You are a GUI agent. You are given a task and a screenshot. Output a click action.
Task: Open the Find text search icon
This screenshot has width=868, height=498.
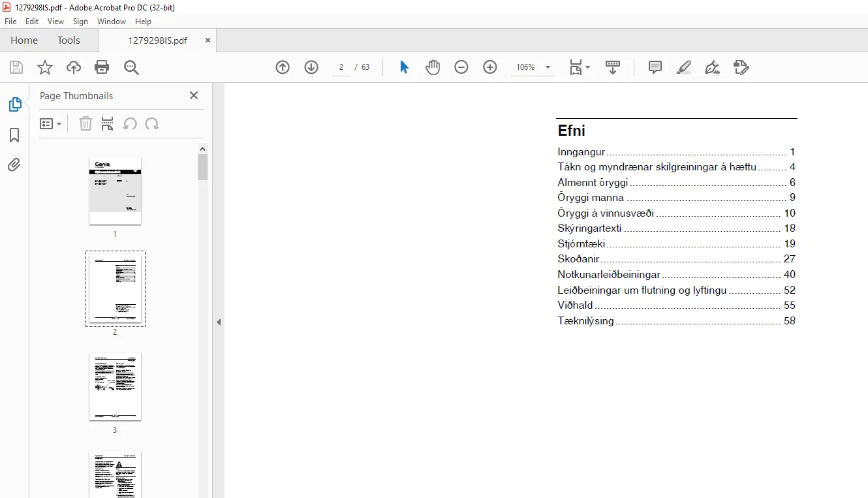[x=131, y=67]
